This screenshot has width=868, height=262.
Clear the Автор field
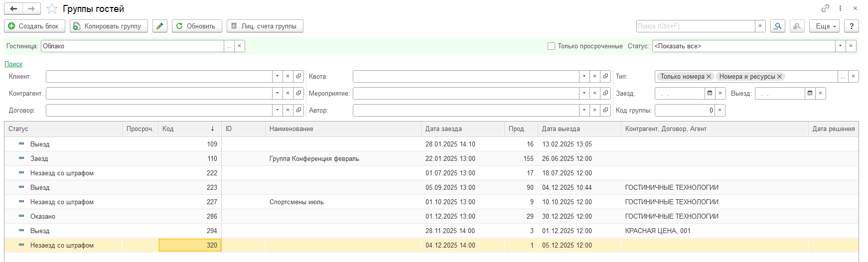click(594, 110)
